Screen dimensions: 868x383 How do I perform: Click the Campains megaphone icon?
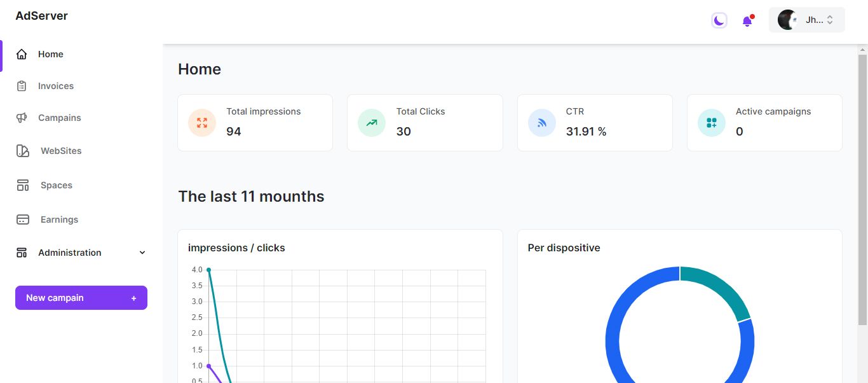[x=22, y=118]
